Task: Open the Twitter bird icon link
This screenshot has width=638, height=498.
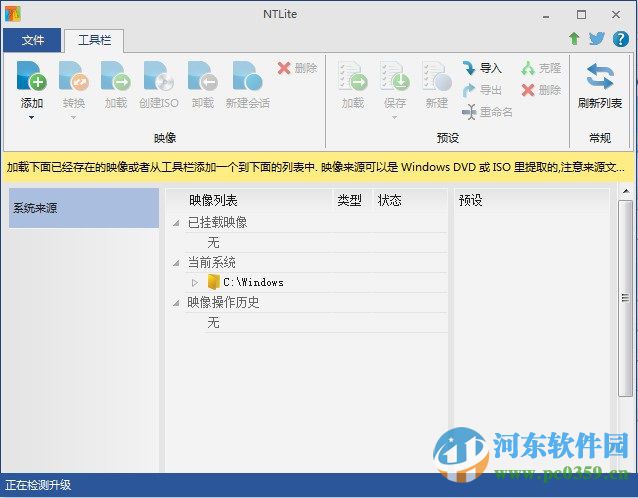Action: click(596, 39)
